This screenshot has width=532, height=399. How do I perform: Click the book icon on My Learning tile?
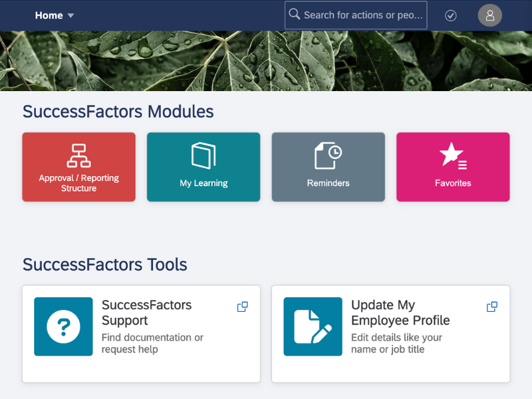203,156
